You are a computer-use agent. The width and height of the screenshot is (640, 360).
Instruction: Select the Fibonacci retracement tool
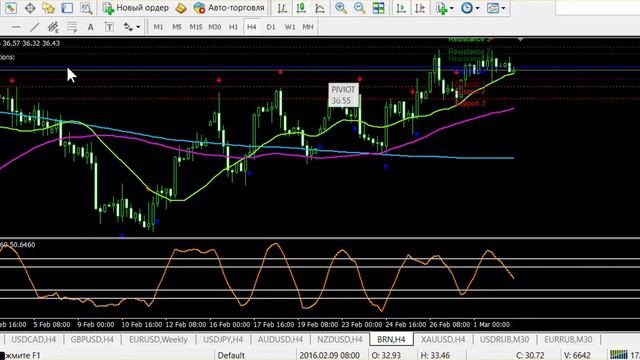tap(72, 27)
